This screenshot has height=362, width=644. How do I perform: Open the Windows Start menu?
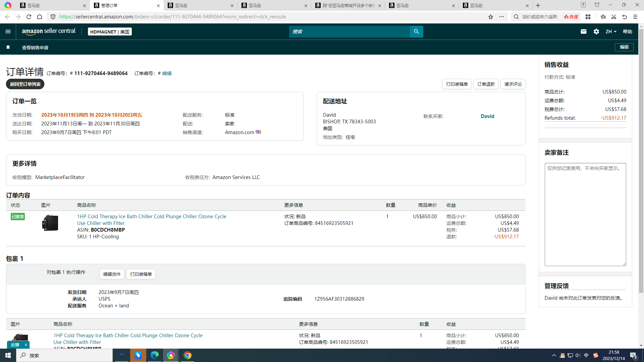(x=8, y=355)
